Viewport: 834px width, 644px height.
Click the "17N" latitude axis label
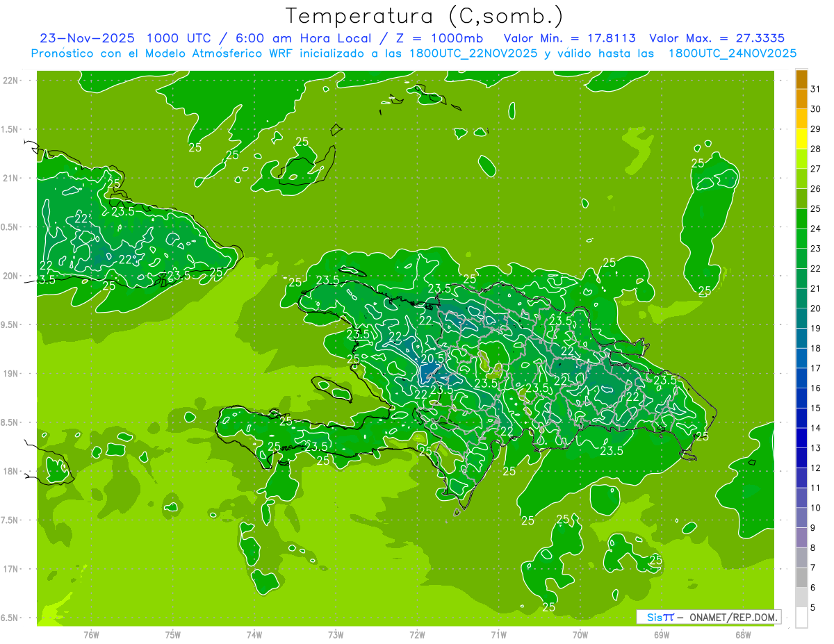[x=10, y=570]
